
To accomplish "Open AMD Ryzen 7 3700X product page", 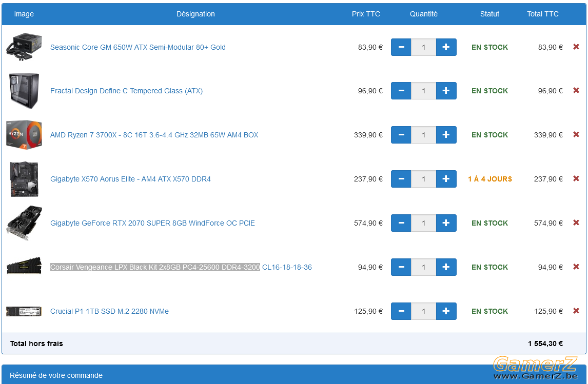I will (154, 135).
